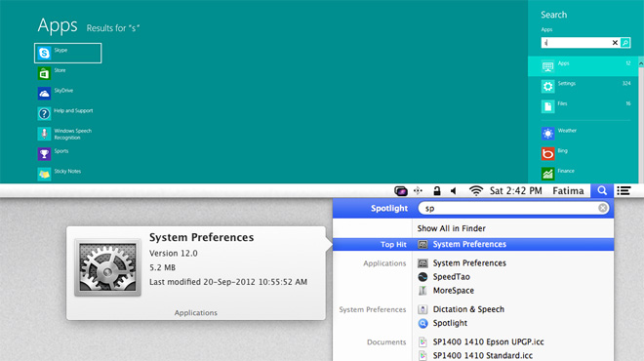
Task: Select the Files filter icon
Action: pyautogui.click(x=548, y=106)
